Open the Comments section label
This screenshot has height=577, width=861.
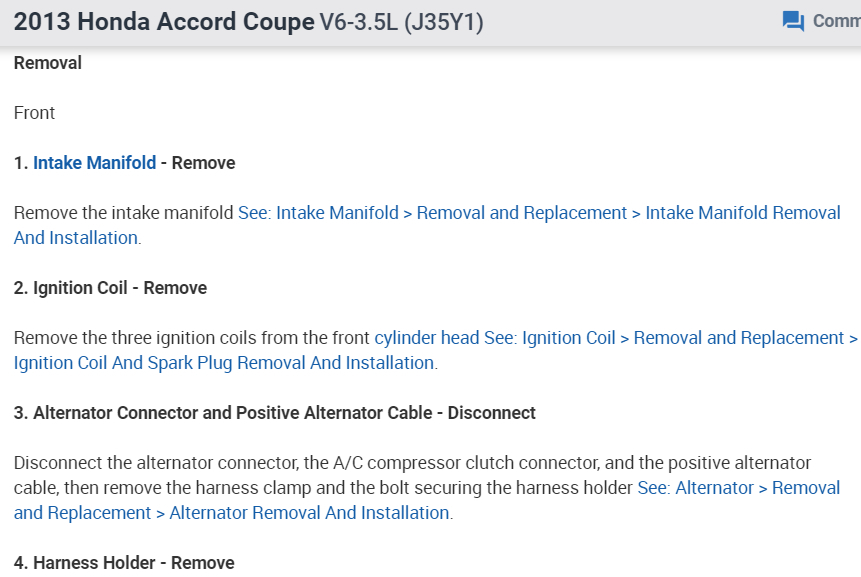(x=836, y=21)
